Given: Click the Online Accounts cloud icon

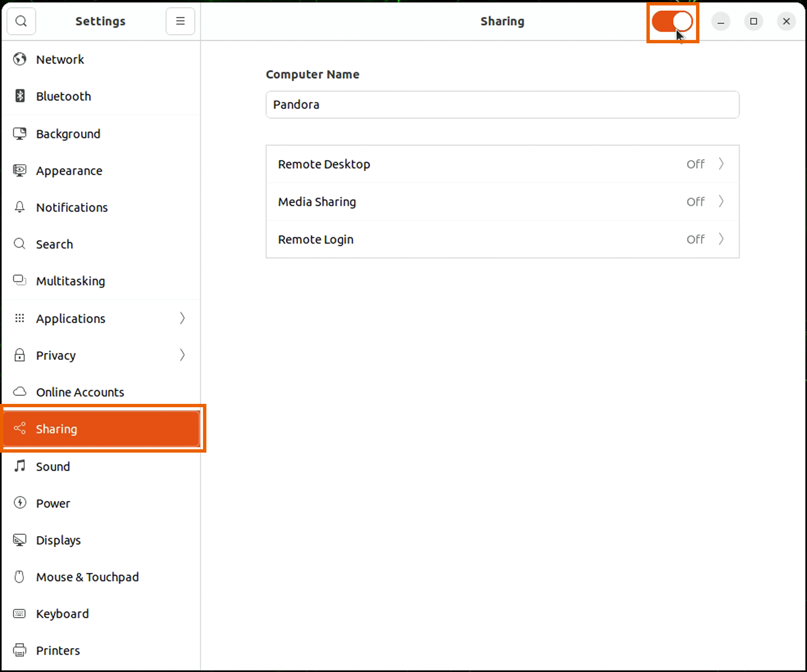Looking at the screenshot, I should [x=19, y=392].
